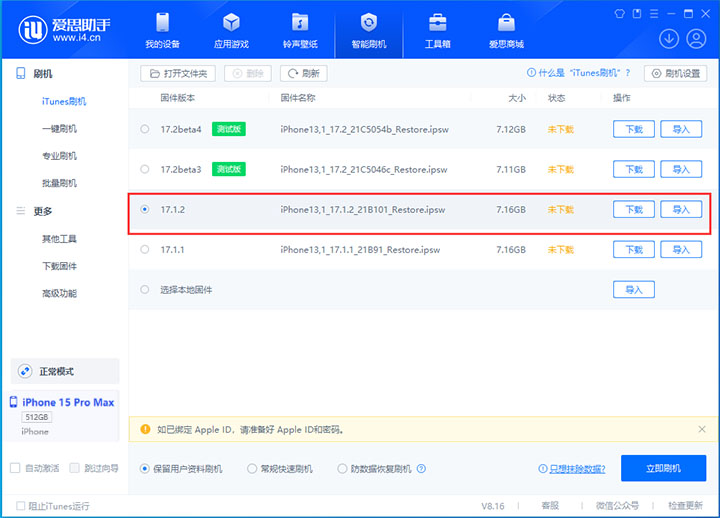Open the download manager arrow icon

click(669, 39)
